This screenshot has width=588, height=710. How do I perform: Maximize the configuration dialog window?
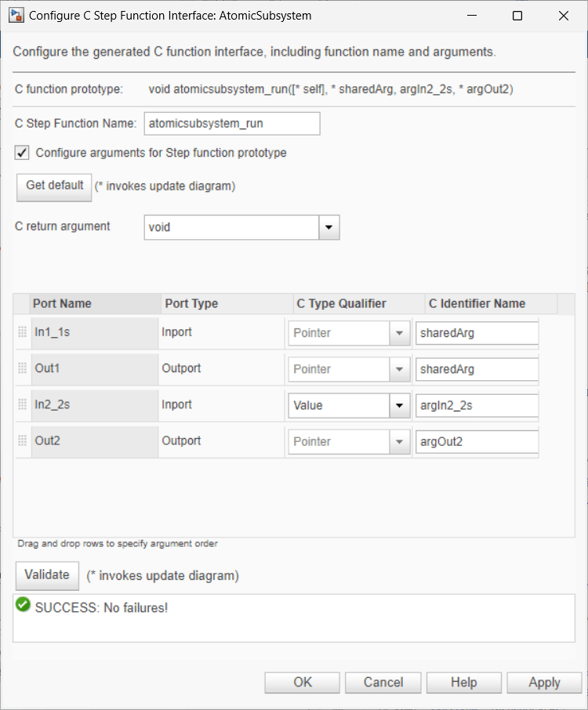point(517,16)
